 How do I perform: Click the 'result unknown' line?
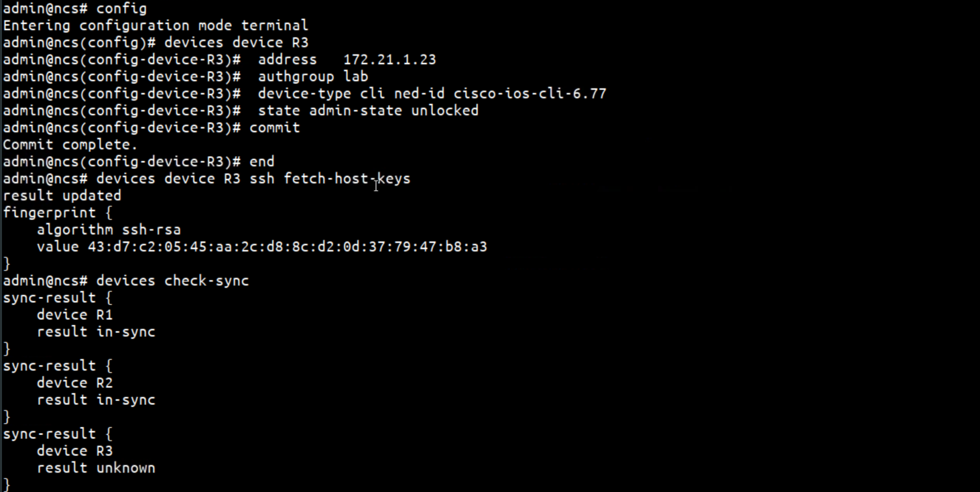click(96, 468)
